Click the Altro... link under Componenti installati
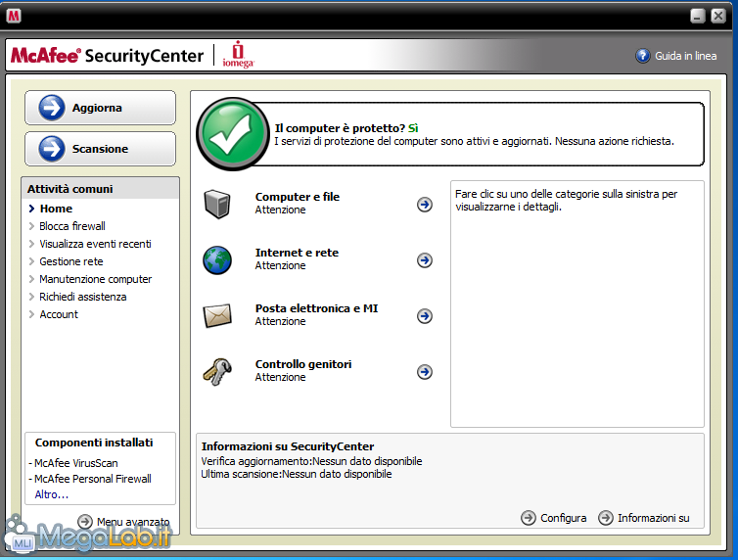Image resolution: width=738 pixels, height=560 pixels. (x=52, y=494)
